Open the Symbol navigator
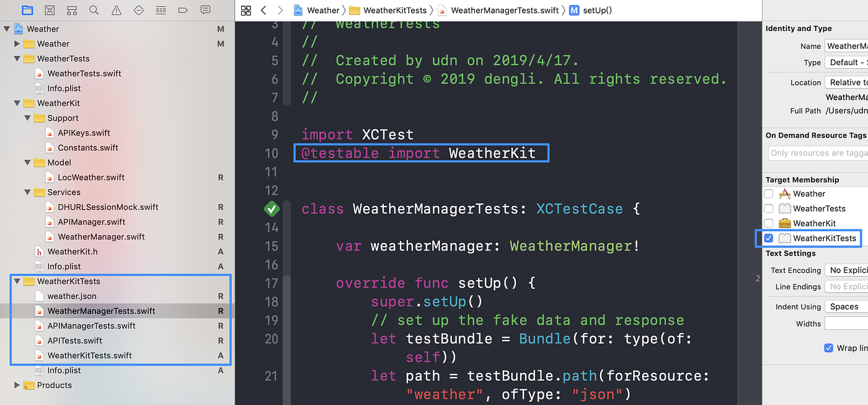The image size is (868, 405). click(x=71, y=10)
